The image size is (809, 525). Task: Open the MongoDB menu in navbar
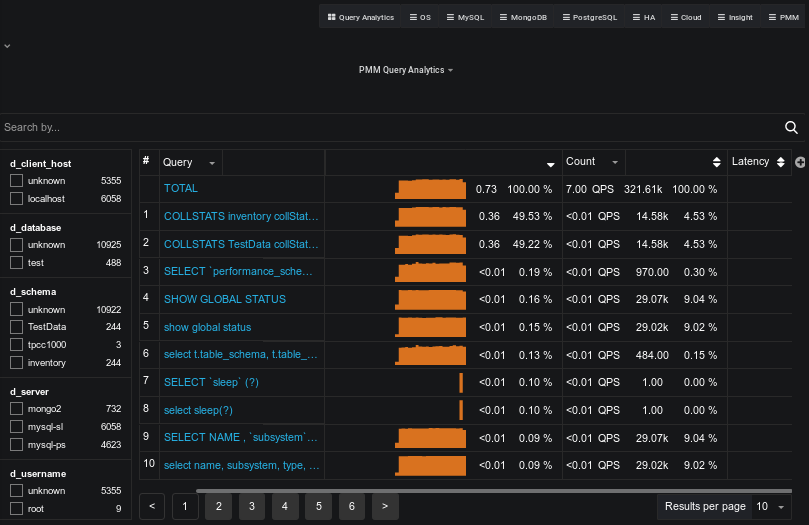pos(522,17)
